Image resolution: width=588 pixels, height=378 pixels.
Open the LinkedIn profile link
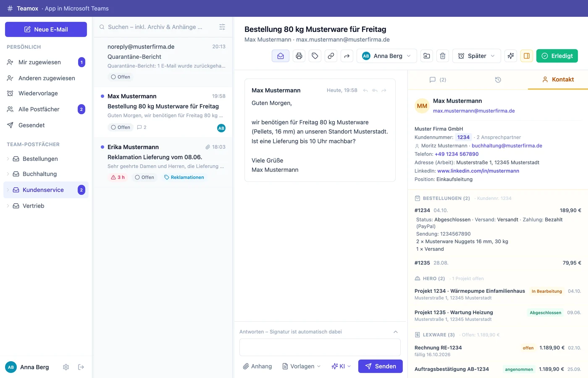click(478, 171)
